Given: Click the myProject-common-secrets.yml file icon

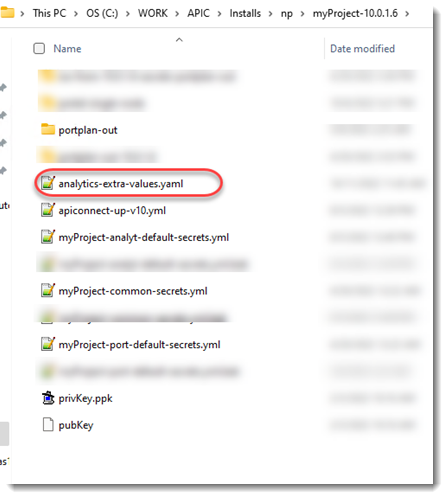Looking at the screenshot, I should tap(48, 290).
